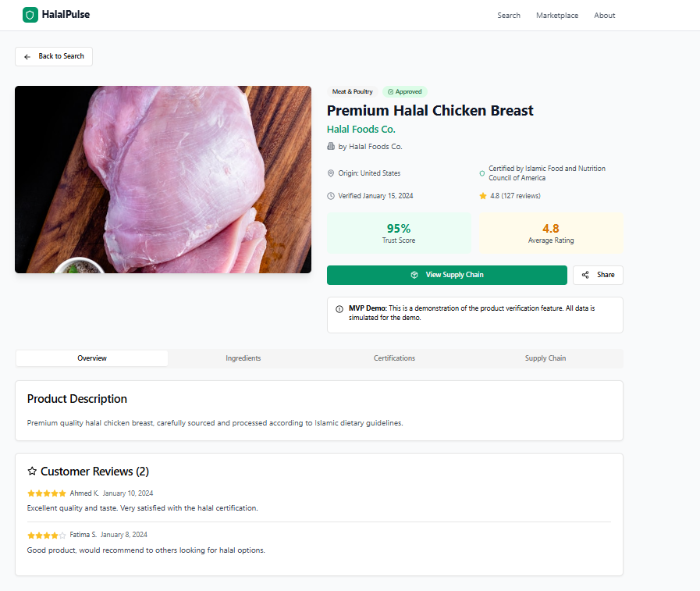The height and width of the screenshot is (591, 700).
Task: Switch to the Ingredients tab
Action: point(243,358)
